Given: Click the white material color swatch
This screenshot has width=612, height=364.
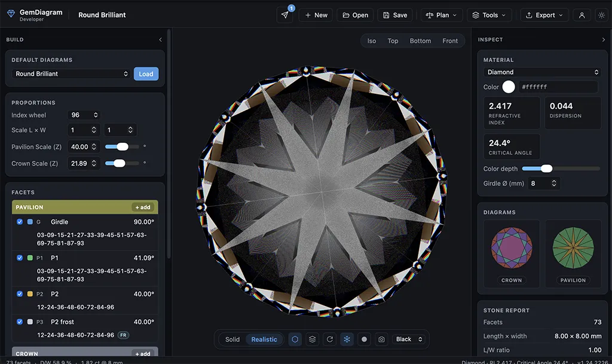Looking at the screenshot, I should click(x=509, y=87).
